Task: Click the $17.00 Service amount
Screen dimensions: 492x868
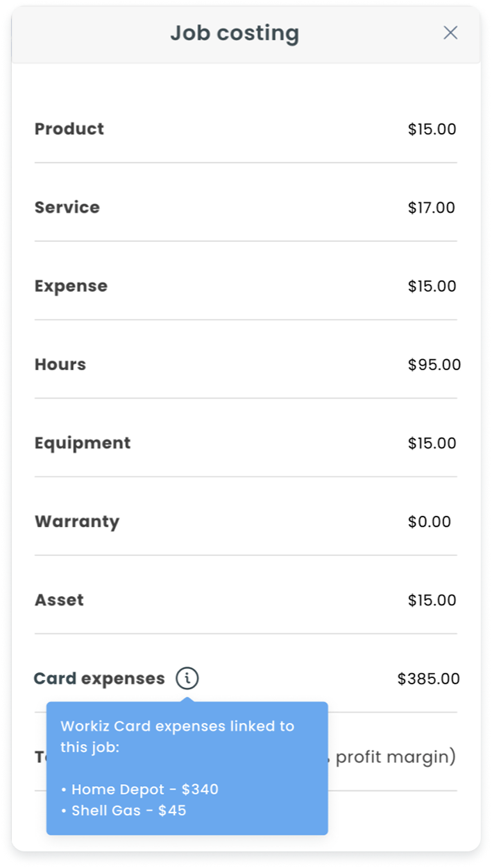Action: pos(432,207)
